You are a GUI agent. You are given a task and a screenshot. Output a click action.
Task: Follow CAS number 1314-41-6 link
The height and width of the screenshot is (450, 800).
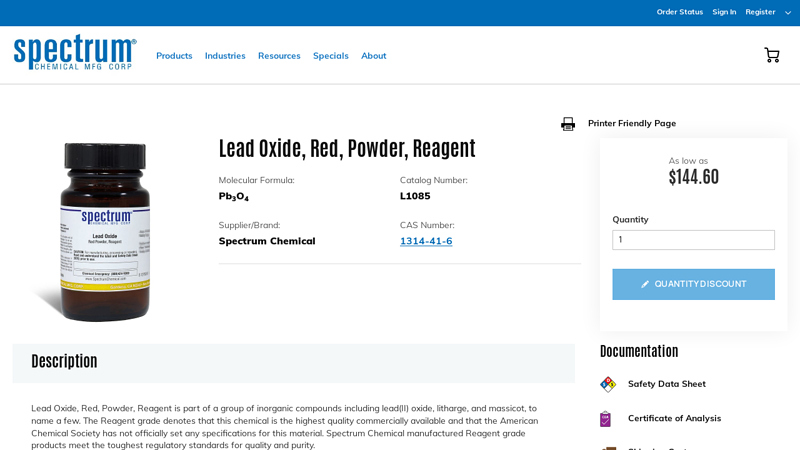(x=426, y=241)
